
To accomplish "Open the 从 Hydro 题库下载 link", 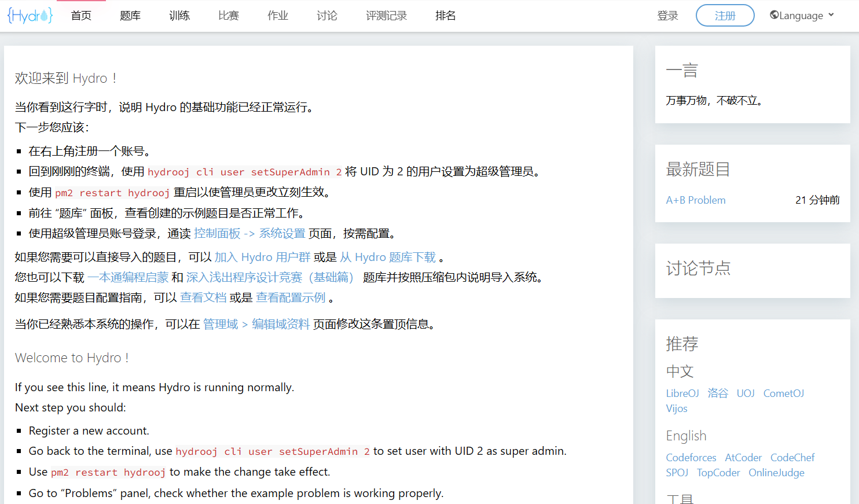I will 388,257.
